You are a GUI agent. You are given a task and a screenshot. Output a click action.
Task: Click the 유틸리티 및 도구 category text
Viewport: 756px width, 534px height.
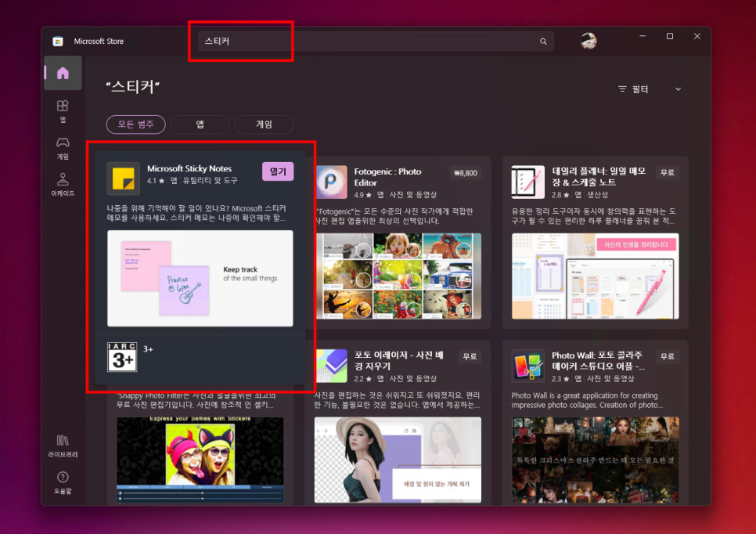[210, 180]
